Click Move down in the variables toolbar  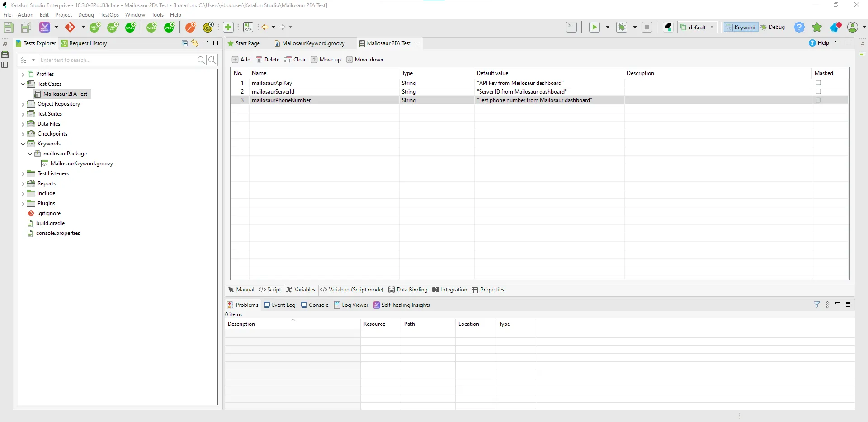tap(365, 59)
